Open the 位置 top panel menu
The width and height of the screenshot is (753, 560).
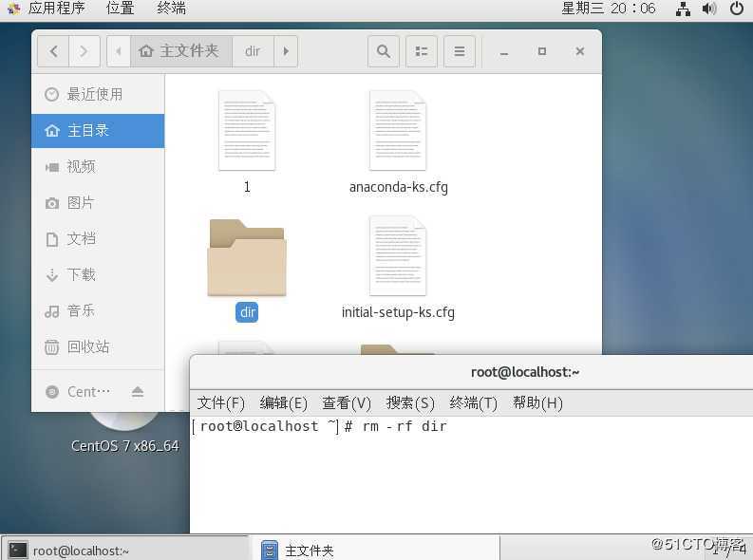[120, 9]
